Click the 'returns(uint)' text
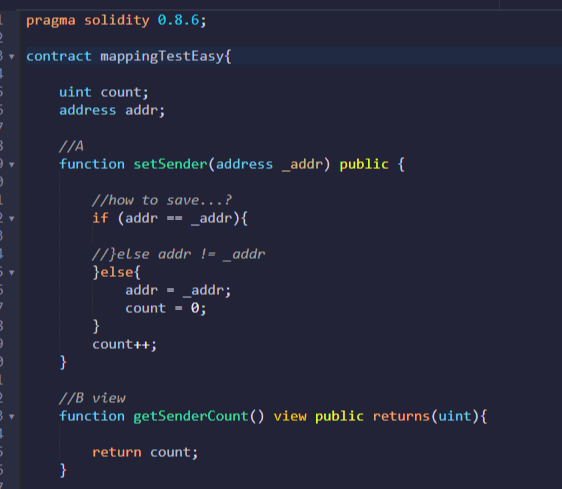The height and width of the screenshot is (489, 562). (x=426, y=416)
